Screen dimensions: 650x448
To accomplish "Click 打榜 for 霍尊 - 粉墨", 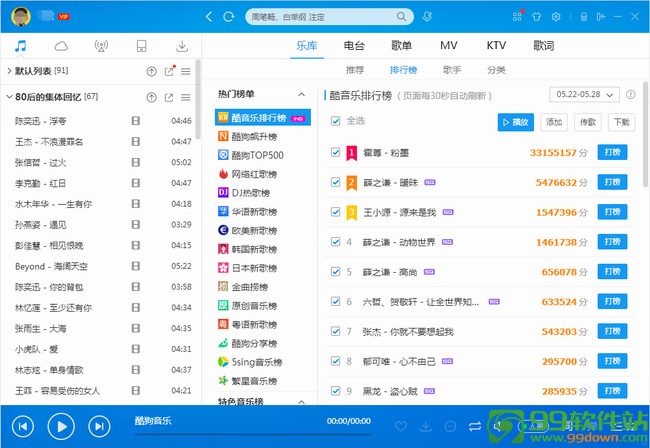I will point(612,152).
